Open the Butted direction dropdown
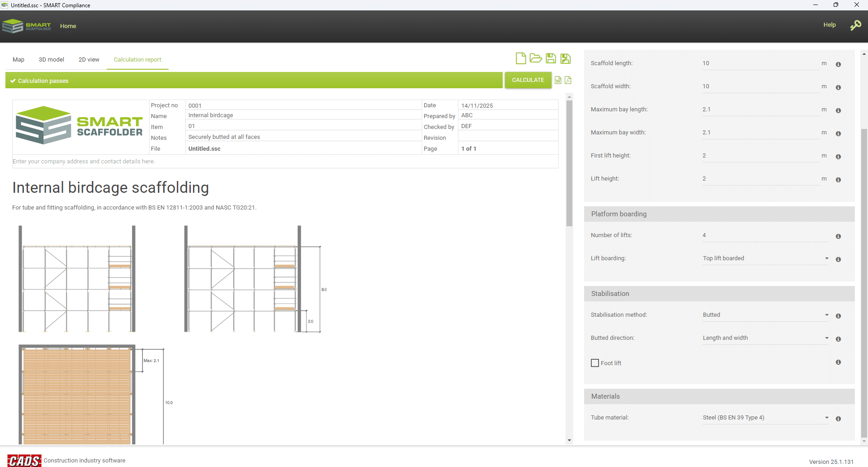The width and height of the screenshot is (868, 467). tap(765, 338)
